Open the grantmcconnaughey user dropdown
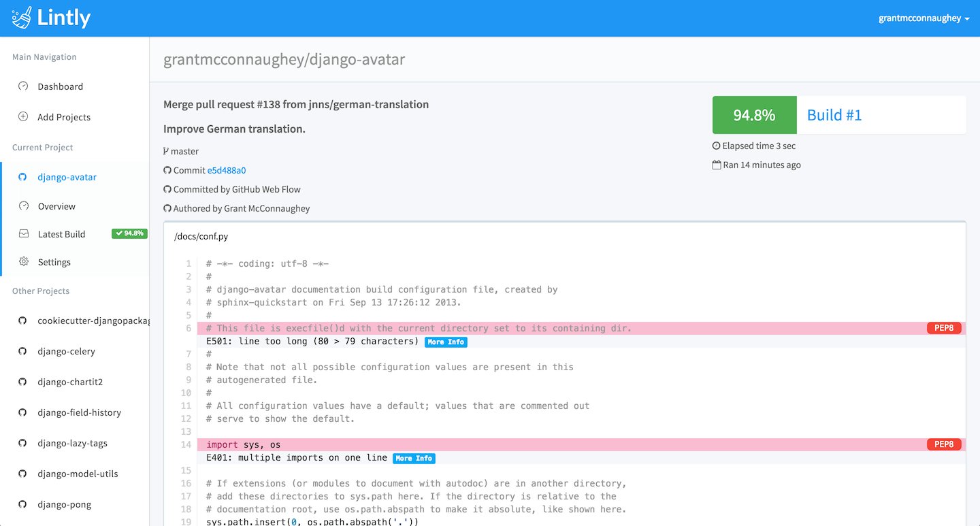The width and height of the screenshot is (980, 526). tap(924, 18)
